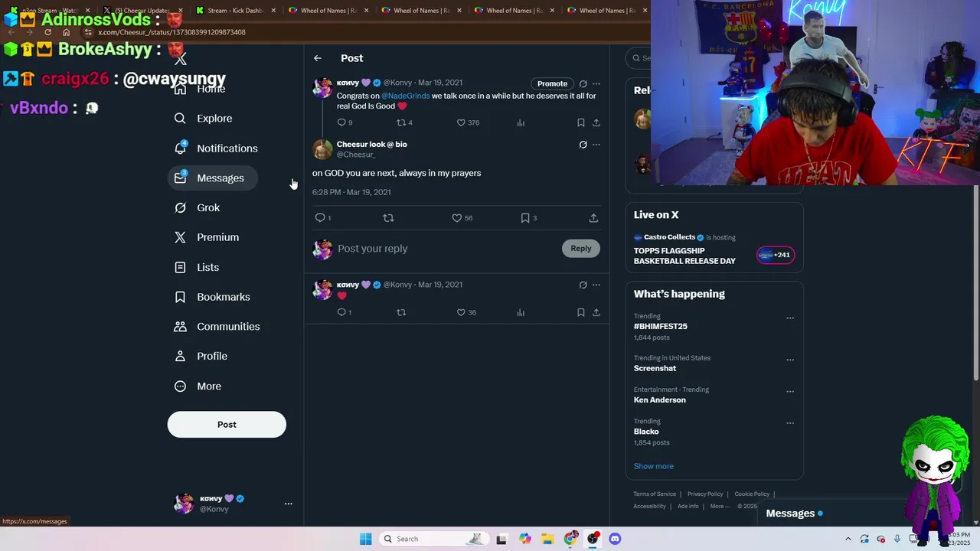Click the large Post button

pos(227,425)
